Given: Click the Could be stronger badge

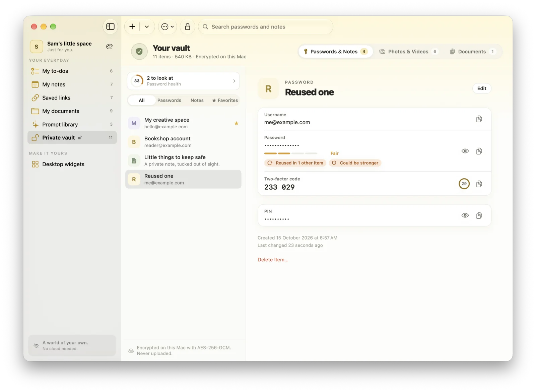Looking at the screenshot, I should pos(355,163).
